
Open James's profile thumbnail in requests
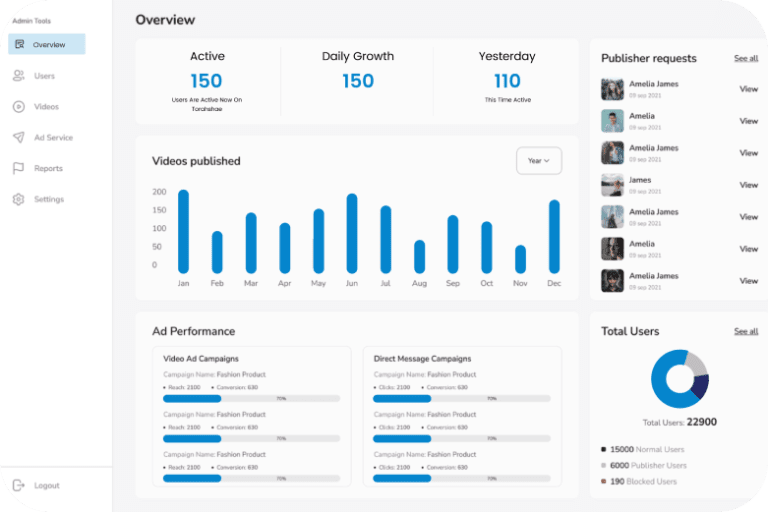pos(612,185)
